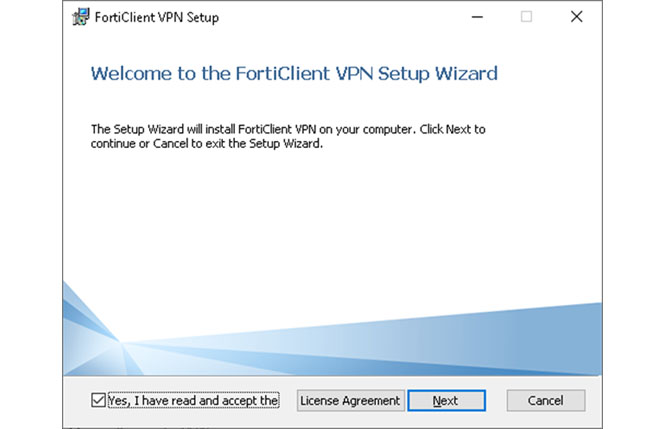The width and height of the screenshot is (651, 429).
Task: Click the 'Welcome to the FortiClient VPN Setup Wizard' heading
Action: pos(293,73)
